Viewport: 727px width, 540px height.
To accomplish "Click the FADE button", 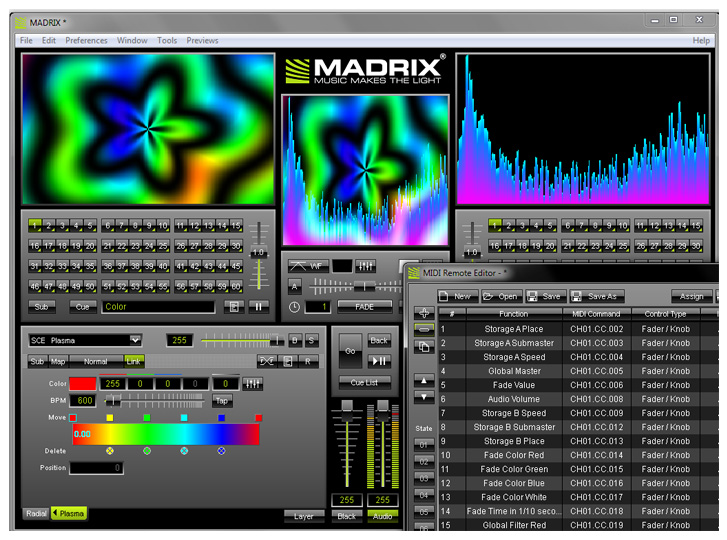I will pos(364,306).
